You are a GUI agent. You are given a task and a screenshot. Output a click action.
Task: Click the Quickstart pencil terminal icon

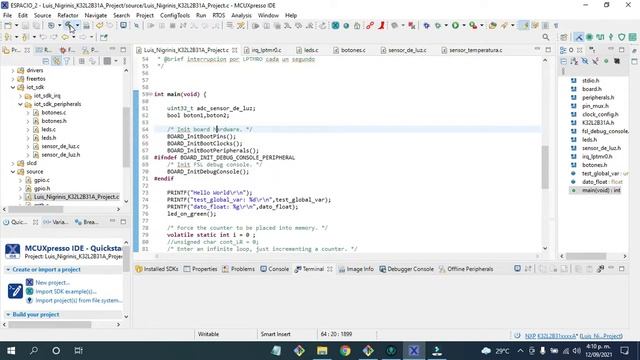15,291
